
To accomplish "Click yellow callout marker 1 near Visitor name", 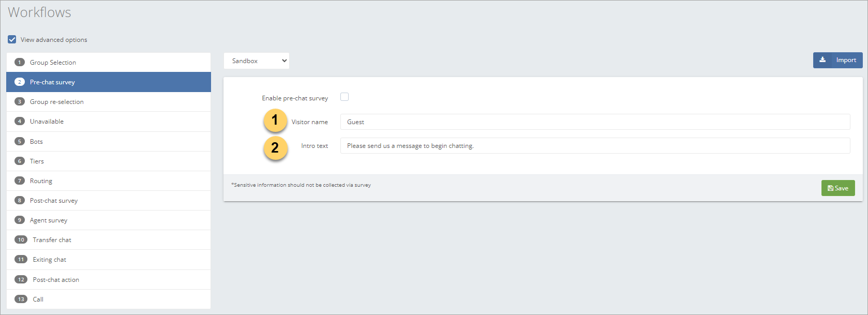I will tap(275, 121).
